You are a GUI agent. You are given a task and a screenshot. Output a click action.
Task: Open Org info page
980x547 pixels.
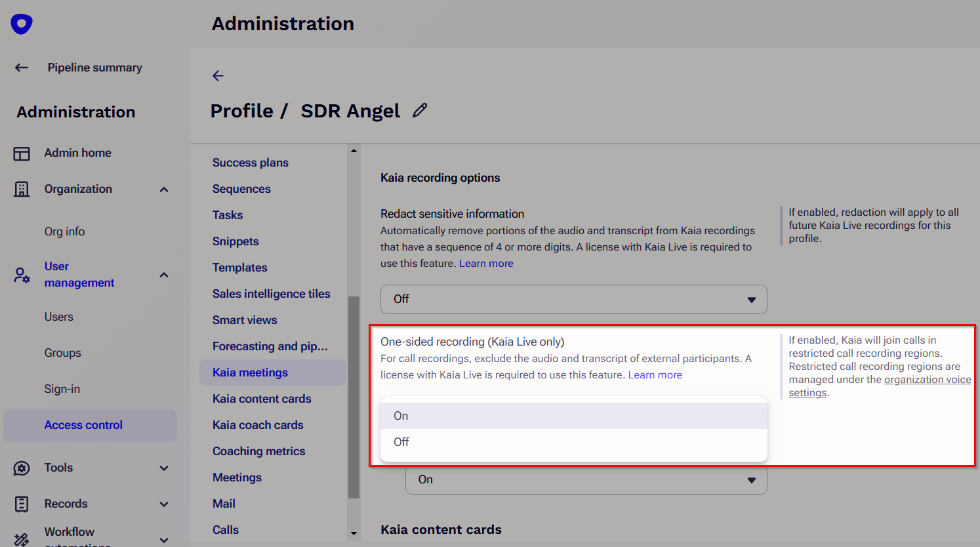tap(64, 232)
